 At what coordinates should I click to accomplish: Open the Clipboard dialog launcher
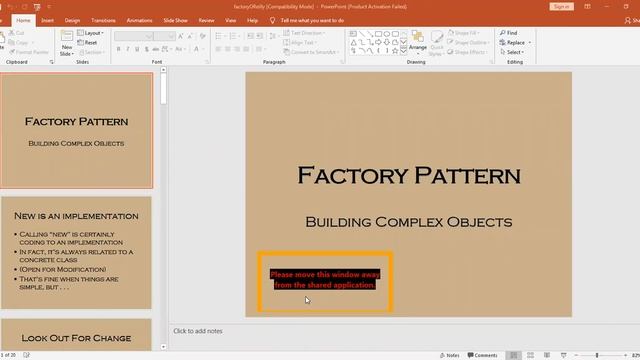click(x=51, y=62)
